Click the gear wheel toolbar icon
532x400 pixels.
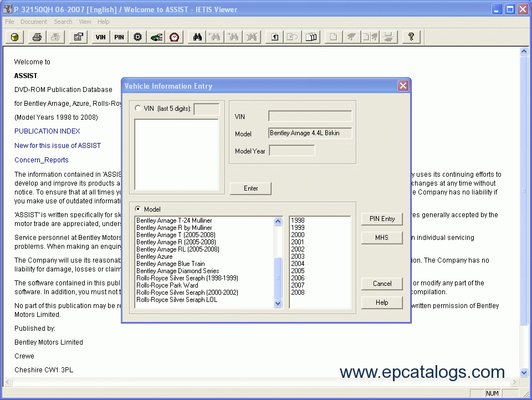coord(137,37)
